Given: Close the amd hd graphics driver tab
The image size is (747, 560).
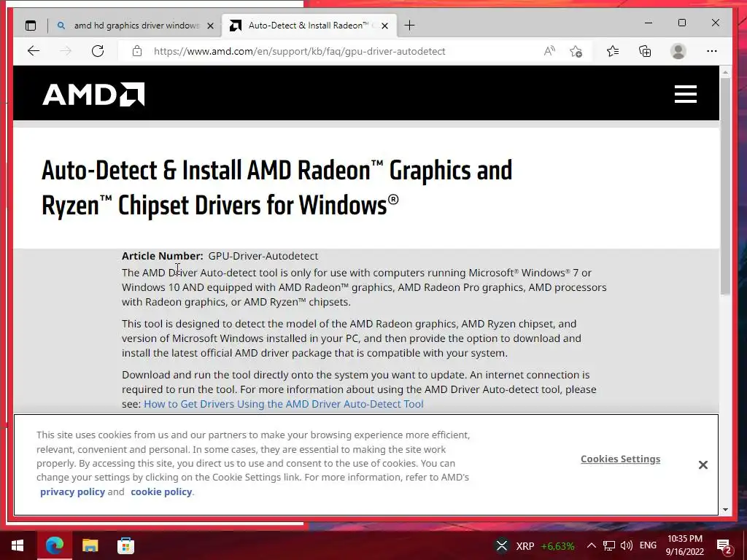Looking at the screenshot, I should pyautogui.click(x=210, y=26).
